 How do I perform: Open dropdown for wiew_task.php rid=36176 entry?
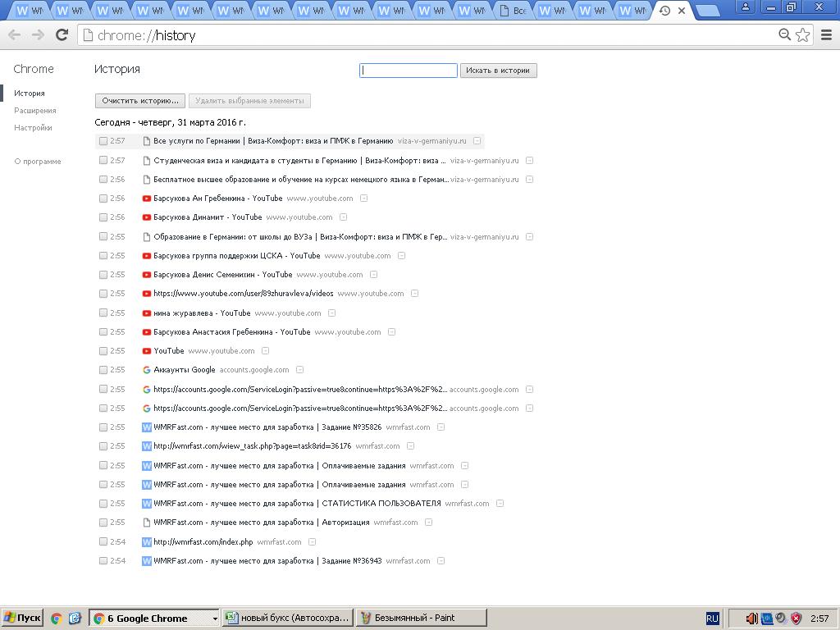click(x=410, y=445)
